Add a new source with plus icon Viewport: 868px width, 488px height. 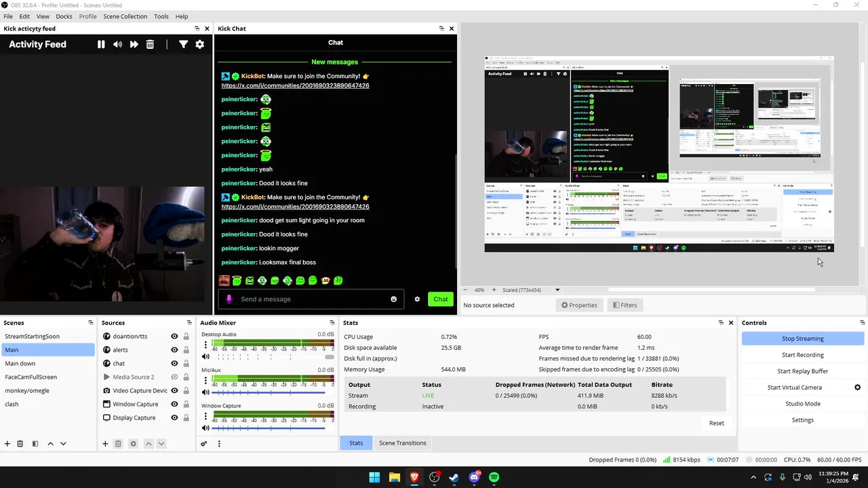(x=105, y=444)
